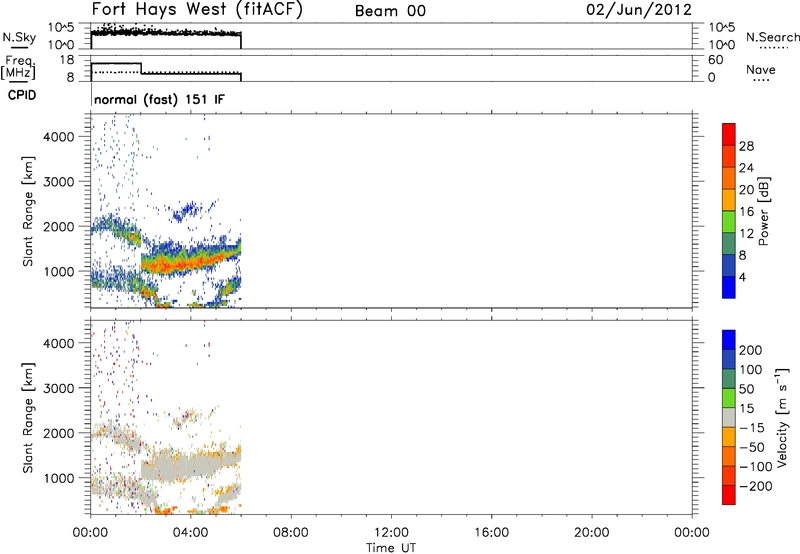Click the '04:00' time axis tick label
Viewport: 800px width, 554px height.
click(x=191, y=533)
